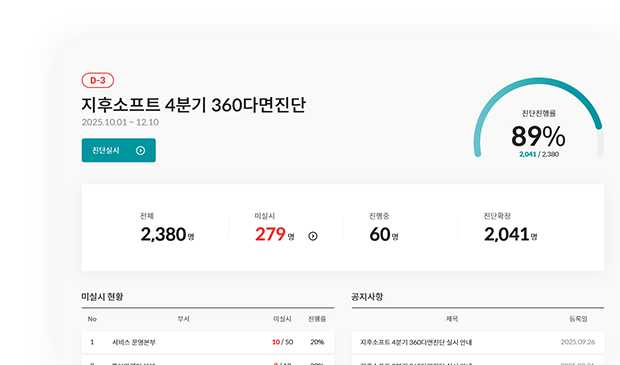Click the 미실시 column header in table
The image size is (620, 365).
click(282, 319)
